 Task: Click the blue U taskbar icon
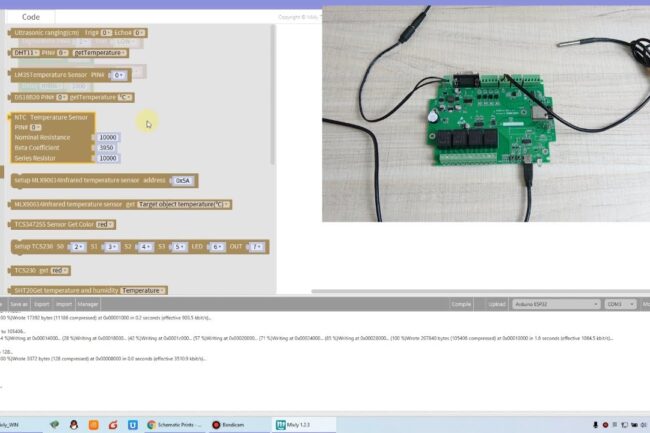point(132,425)
